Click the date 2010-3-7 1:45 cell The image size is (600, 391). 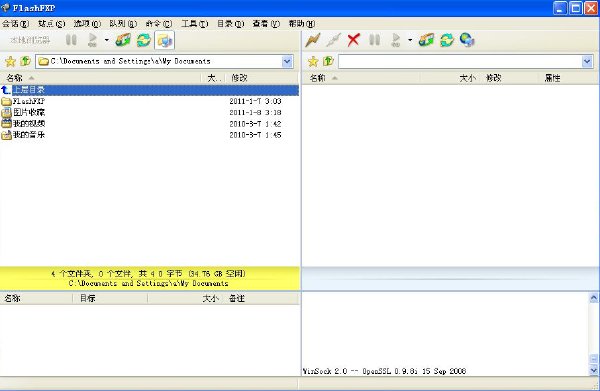255,135
